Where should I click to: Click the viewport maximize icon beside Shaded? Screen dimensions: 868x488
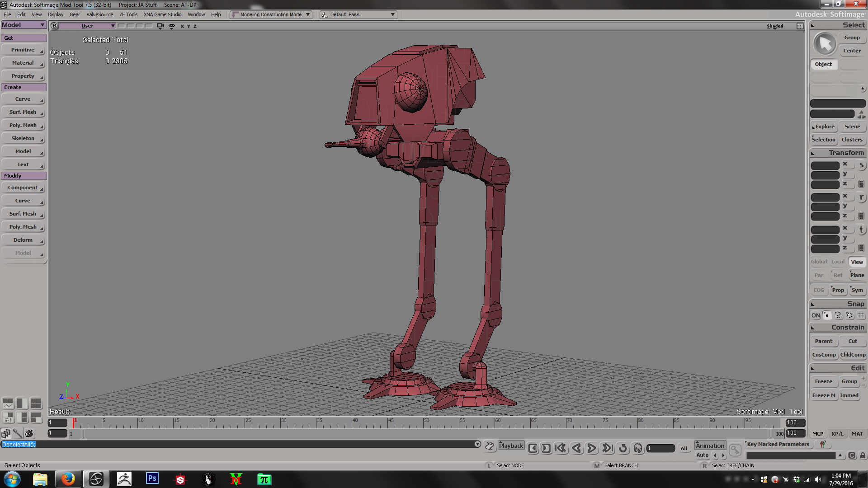tap(800, 26)
